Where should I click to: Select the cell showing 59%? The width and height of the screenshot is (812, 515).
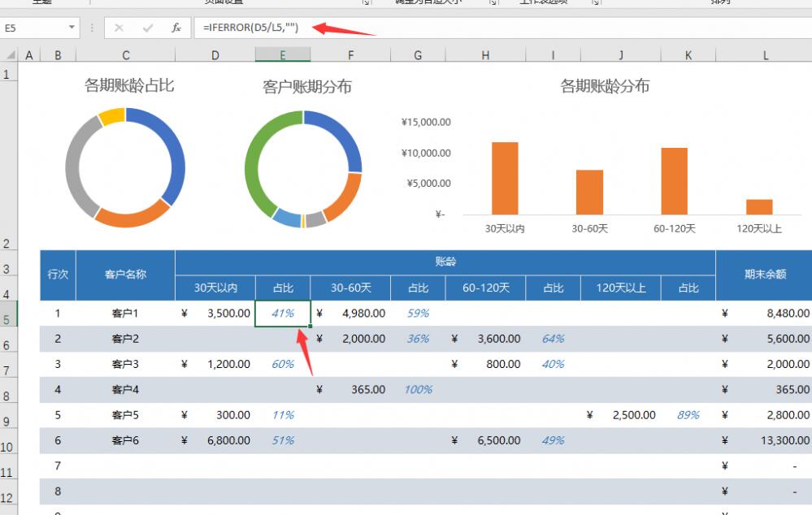[418, 314]
